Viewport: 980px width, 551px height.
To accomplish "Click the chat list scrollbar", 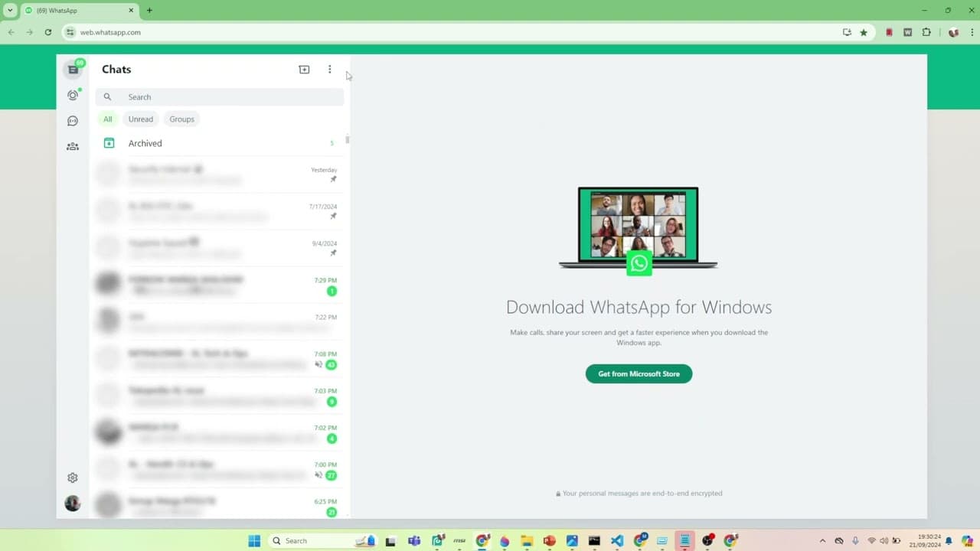I will pyautogui.click(x=348, y=140).
